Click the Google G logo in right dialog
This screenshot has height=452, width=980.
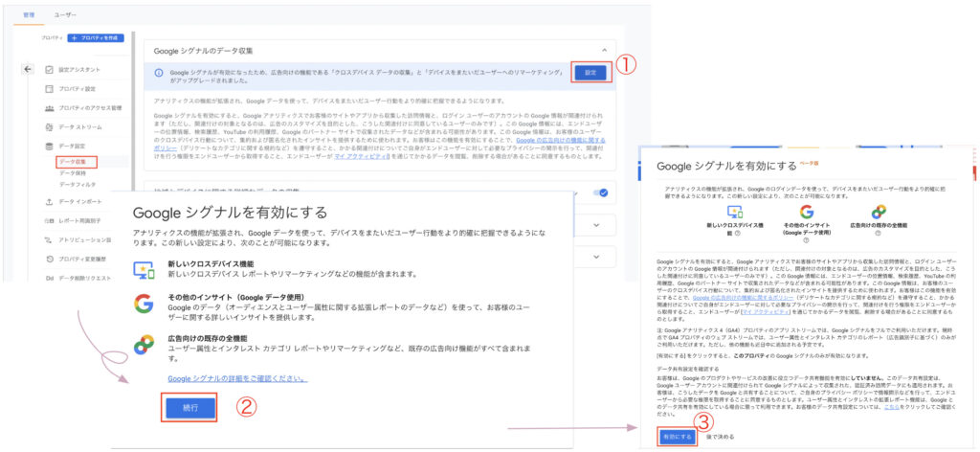pos(806,212)
